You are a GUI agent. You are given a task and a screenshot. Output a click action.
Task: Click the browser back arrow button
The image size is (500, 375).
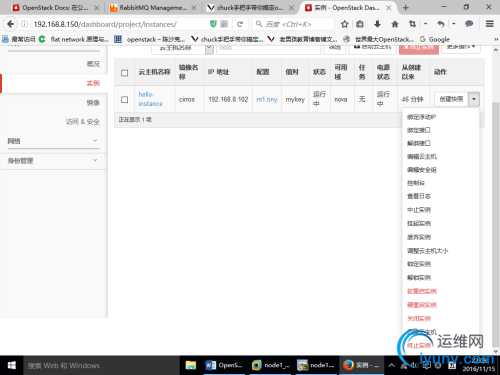tap(10, 24)
